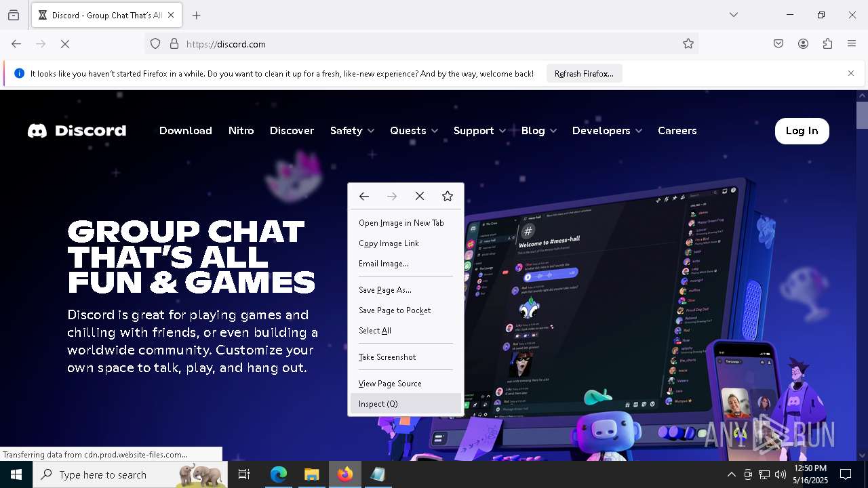This screenshot has width=868, height=488.
Task: Bookmark this page with address bar star
Action: click(688, 44)
